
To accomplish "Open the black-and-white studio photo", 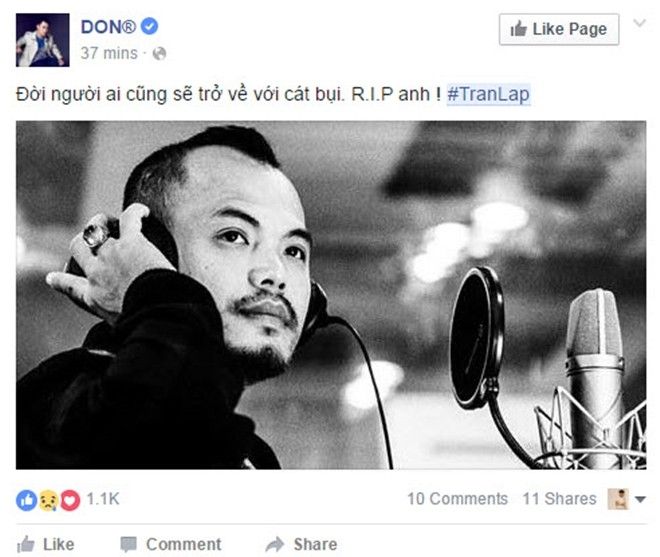I will [331, 295].
